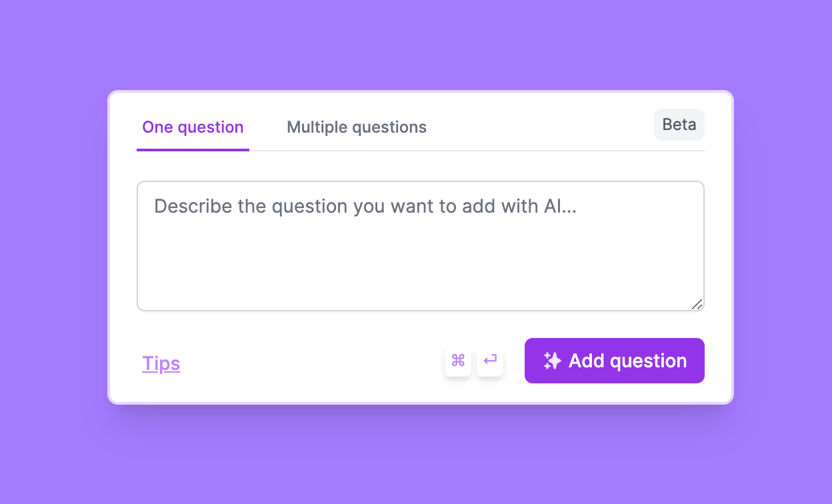Select the sparkle AI icon on Add question
The height and width of the screenshot is (504, 832).
552,360
